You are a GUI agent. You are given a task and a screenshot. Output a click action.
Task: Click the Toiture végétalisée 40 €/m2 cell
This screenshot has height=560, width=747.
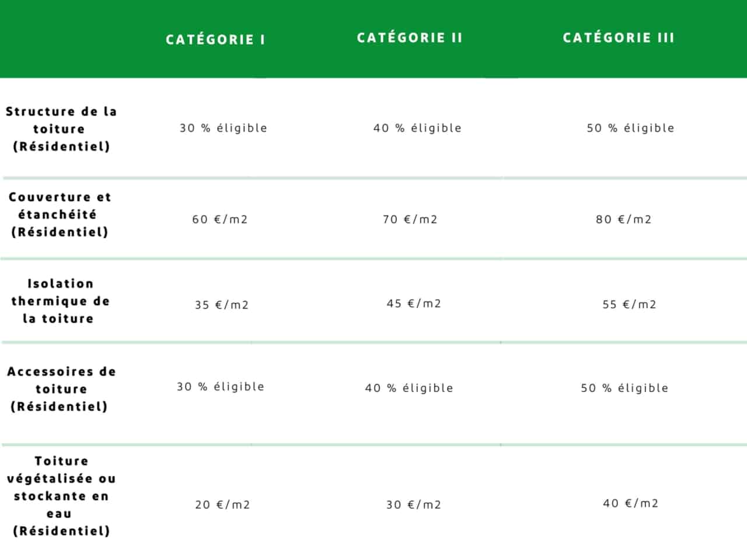tap(631, 503)
